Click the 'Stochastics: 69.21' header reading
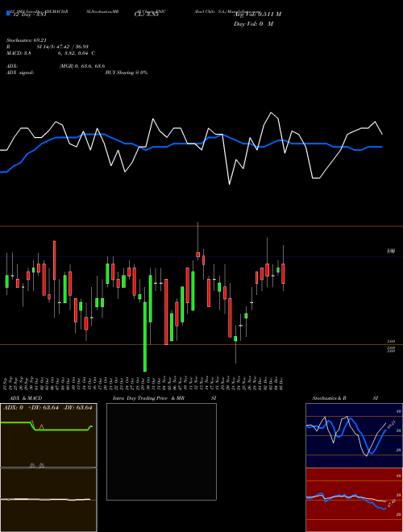The width and height of the screenshot is (403, 532). [x=27, y=40]
